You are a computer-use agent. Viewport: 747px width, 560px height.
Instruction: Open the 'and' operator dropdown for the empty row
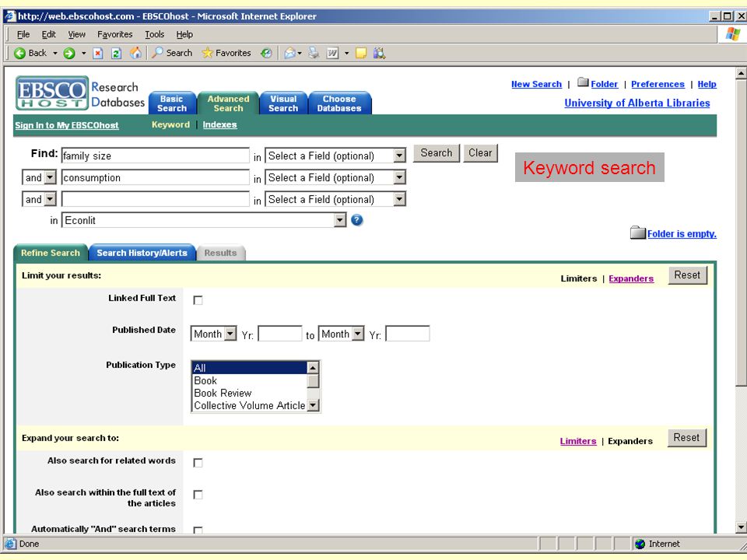pyautogui.click(x=39, y=200)
